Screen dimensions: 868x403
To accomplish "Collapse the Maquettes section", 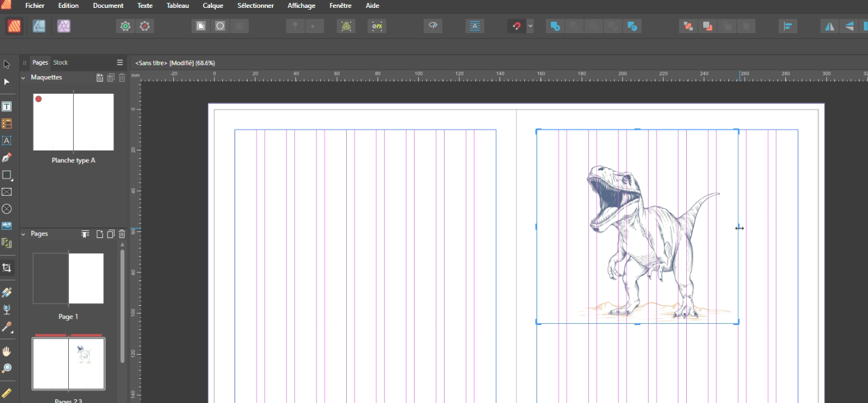I will (24, 78).
